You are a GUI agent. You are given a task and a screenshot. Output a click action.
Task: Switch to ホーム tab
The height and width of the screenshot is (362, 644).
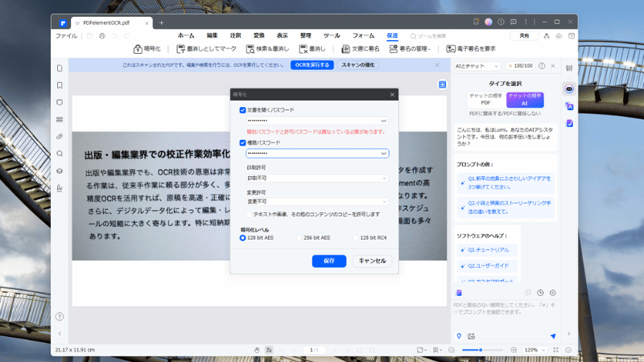tap(186, 35)
